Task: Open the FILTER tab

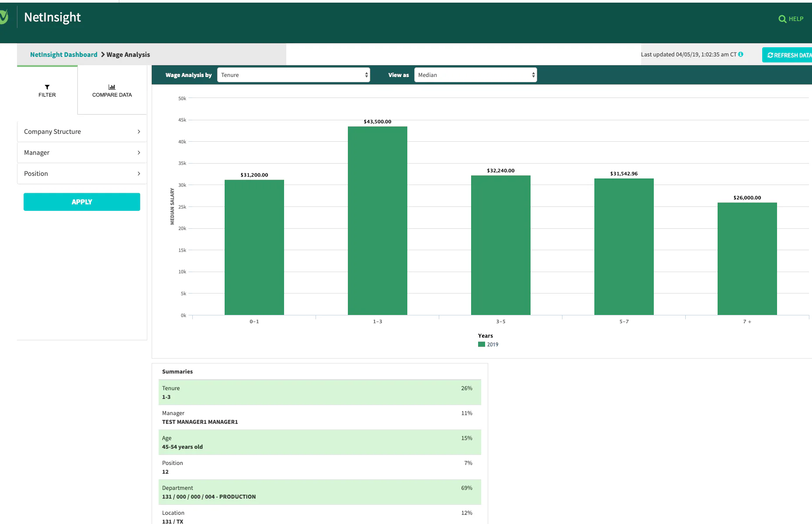Action: click(47, 91)
